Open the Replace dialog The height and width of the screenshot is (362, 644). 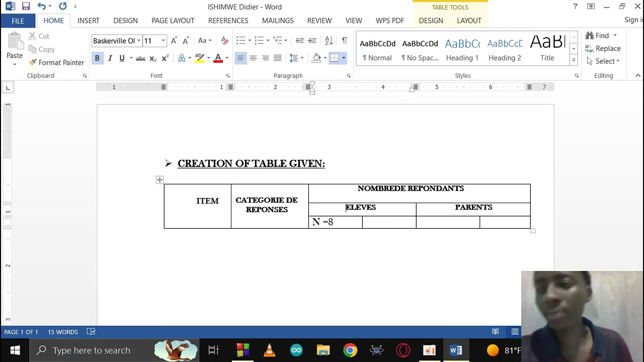tap(603, 48)
